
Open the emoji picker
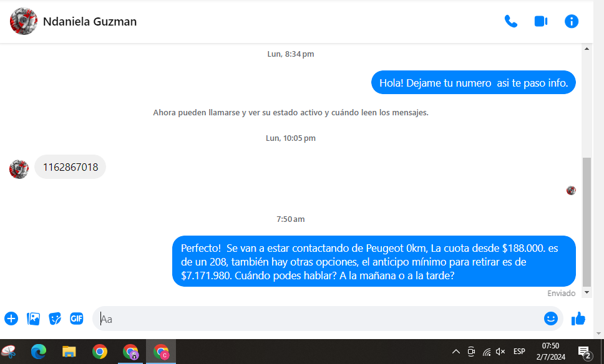tap(550, 318)
